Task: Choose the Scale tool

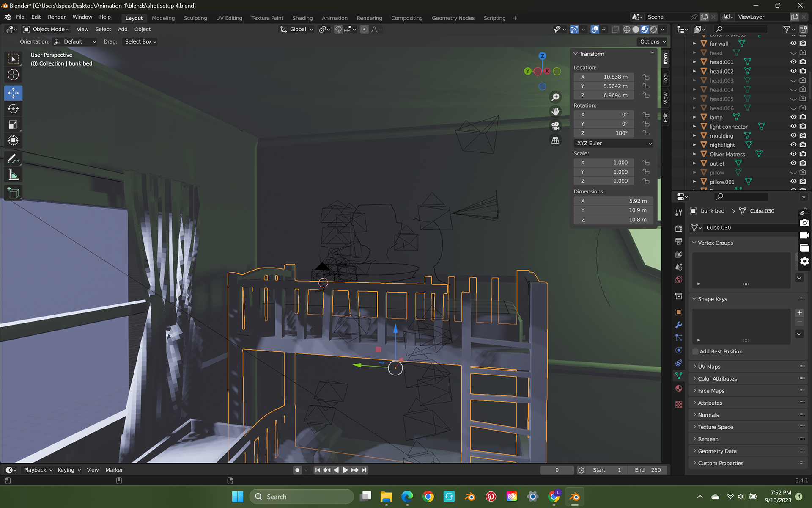Action: pos(14,124)
